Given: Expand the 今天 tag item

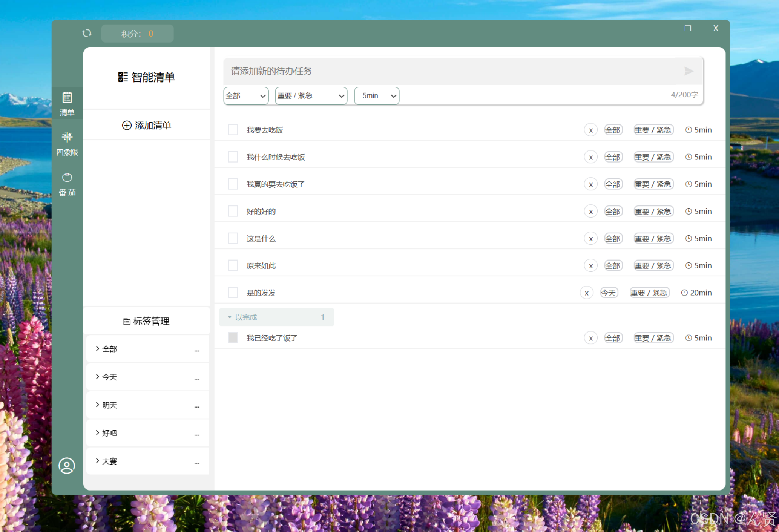Looking at the screenshot, I should click(x=109, y=377).
